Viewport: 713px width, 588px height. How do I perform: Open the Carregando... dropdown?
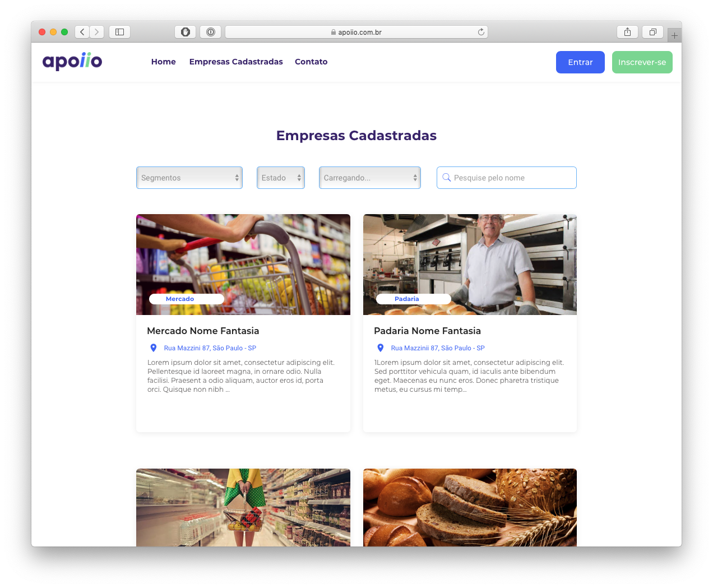coord(370,178)
